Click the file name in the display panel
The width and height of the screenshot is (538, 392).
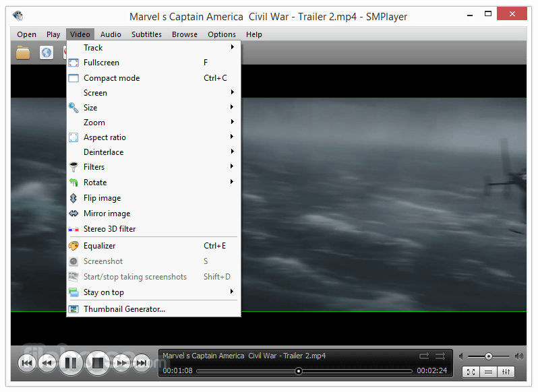click(244, 356)
